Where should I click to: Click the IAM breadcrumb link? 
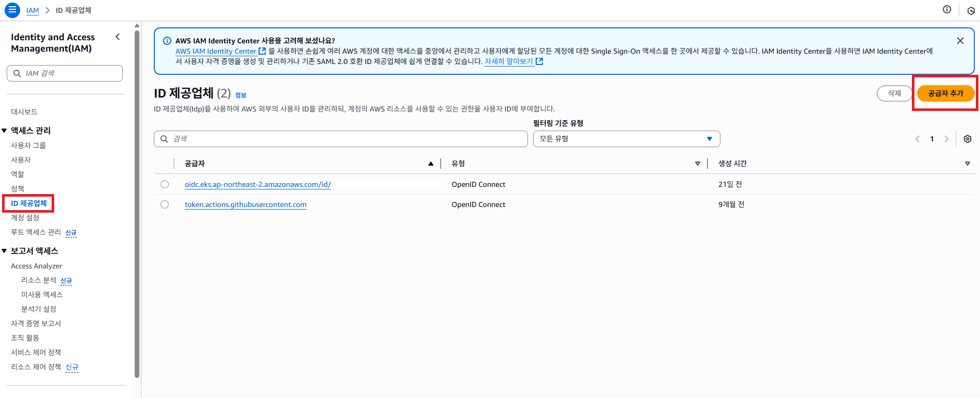pos(33,10)
